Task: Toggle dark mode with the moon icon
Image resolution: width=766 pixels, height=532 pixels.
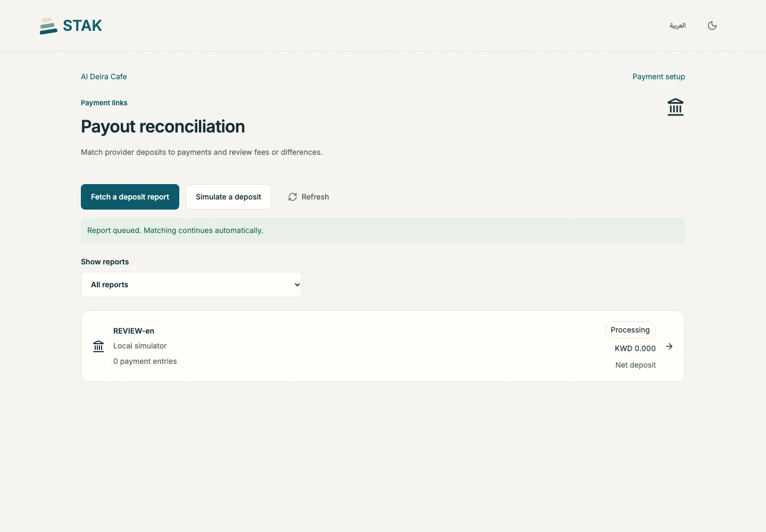Action: (x=712, y=26)
